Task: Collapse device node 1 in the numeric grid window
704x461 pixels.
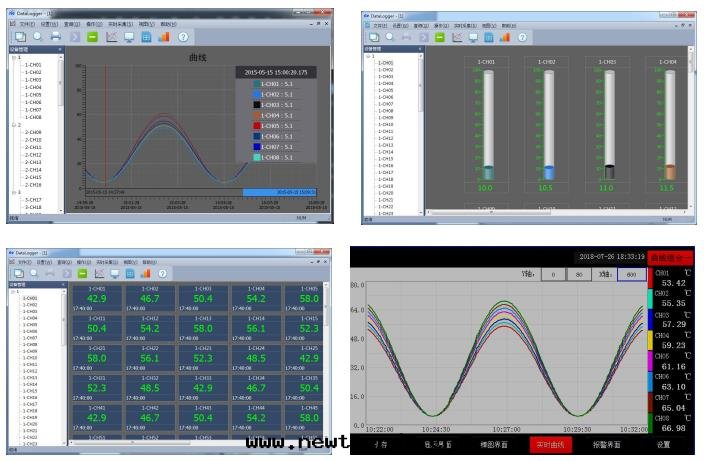Action: (x=14, y=292)
